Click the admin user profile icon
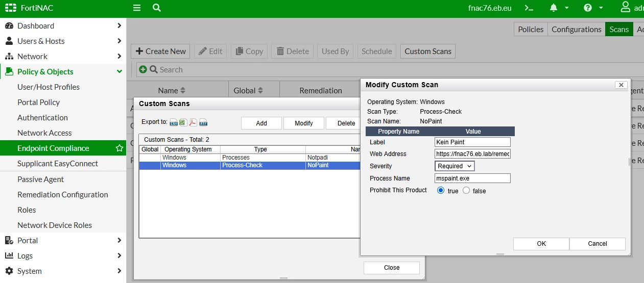Screen dimensions: 644x283 coord(625,8)
